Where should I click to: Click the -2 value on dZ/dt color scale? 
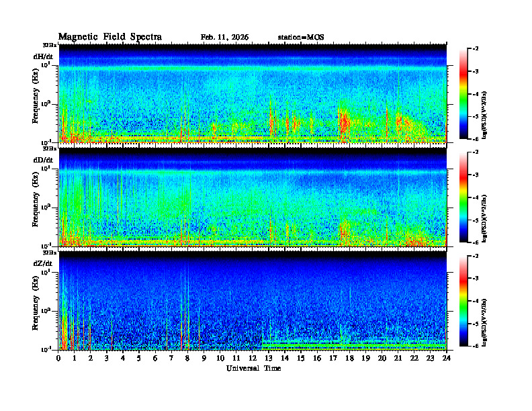coord(475,256)
